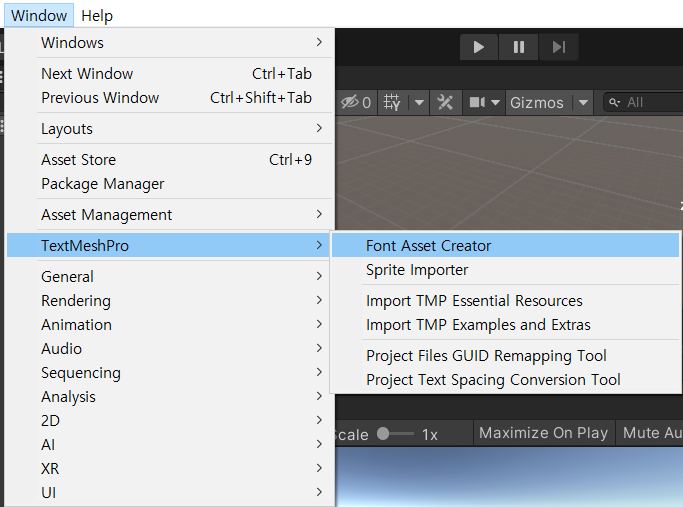Toggle Maximize On Play

(544, 433)
